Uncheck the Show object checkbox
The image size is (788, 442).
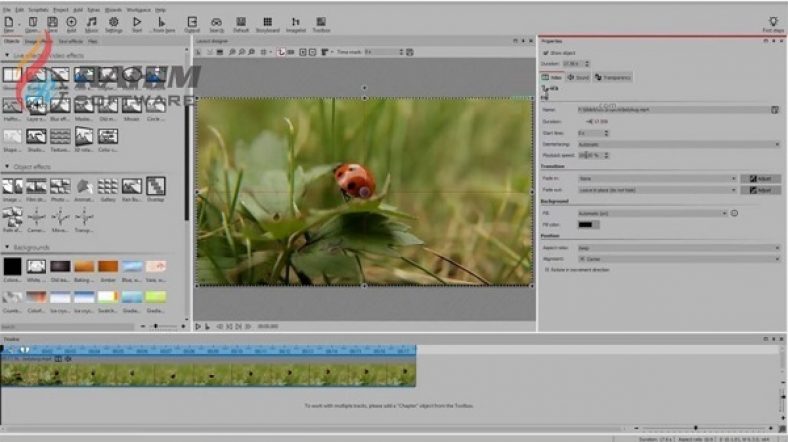(x=545, y=53)
